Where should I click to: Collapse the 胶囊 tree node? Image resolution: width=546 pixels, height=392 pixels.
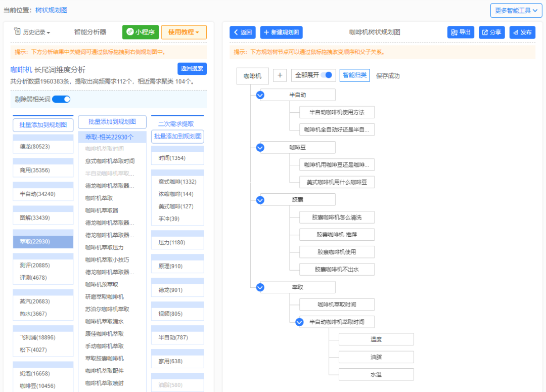coord(260,200)
